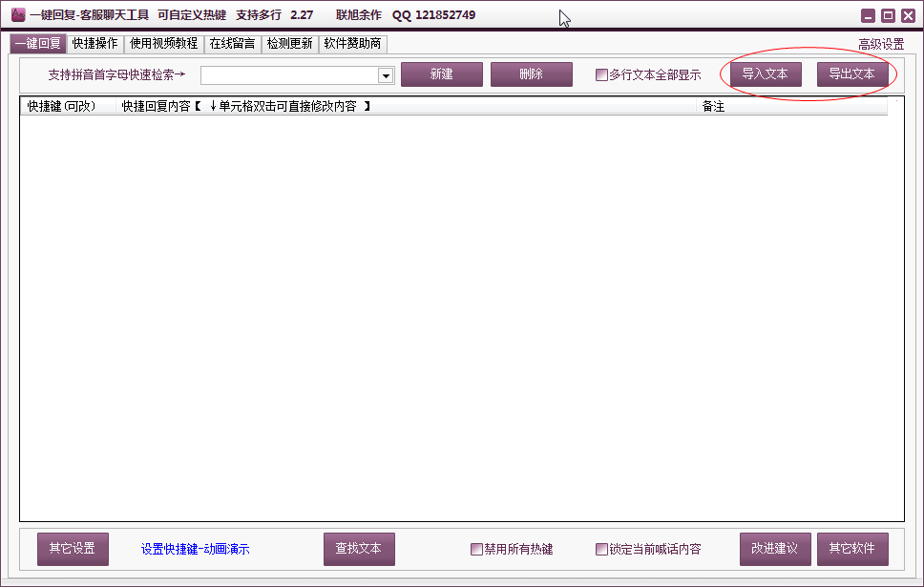Toggle 禁用所有热键 checkbox
Image resolution: width=924 pixels, height=587 pixels.
click(476, 549)
